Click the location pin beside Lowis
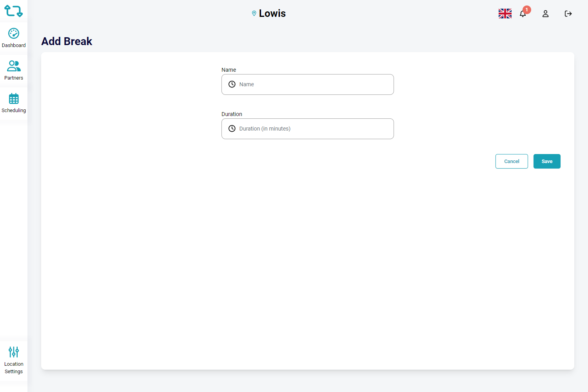The width and height of the screenshot is (588, 392). tap(254, 14)
